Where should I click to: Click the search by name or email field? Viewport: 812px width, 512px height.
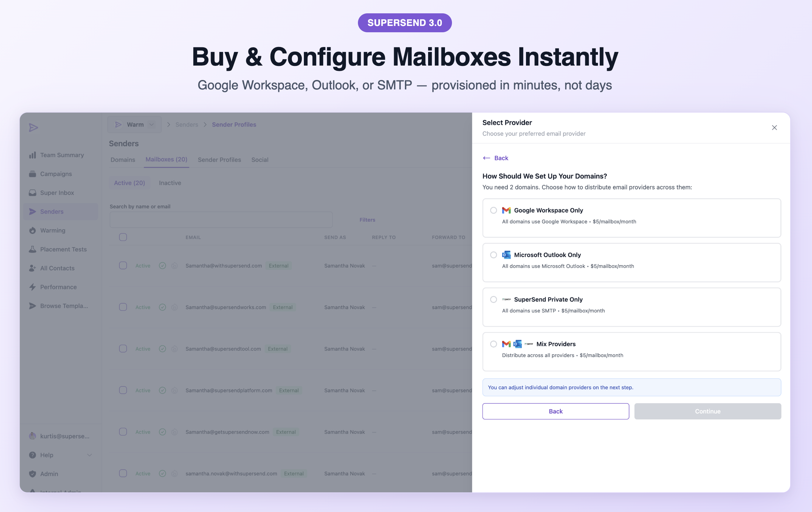pyautogui.click(x=221, y=220)
